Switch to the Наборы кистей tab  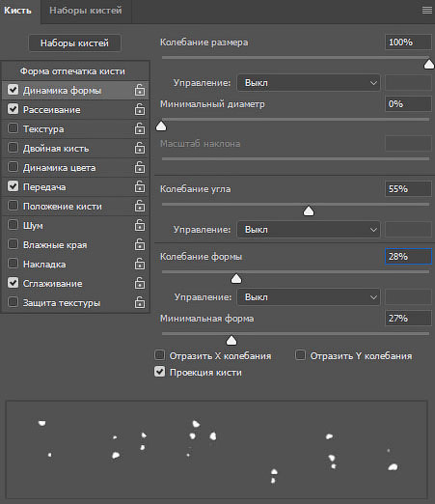click(x=86, y=11)
